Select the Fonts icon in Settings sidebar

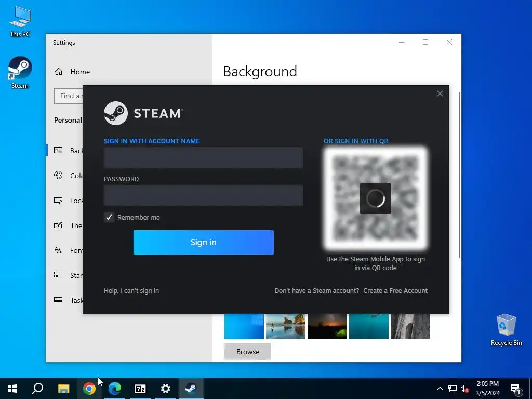tap(58, 250)
